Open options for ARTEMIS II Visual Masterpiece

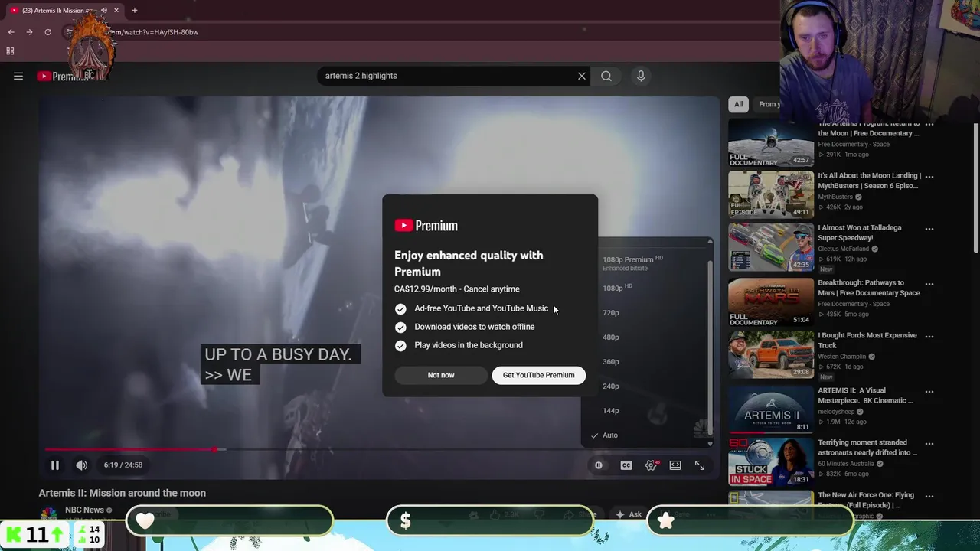click(x=929, y=392)
